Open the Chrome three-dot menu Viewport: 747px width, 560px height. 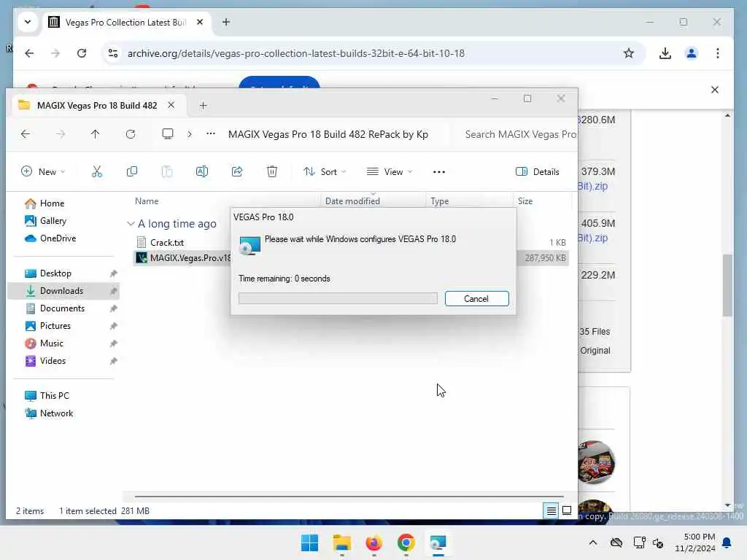click(718, 53)
